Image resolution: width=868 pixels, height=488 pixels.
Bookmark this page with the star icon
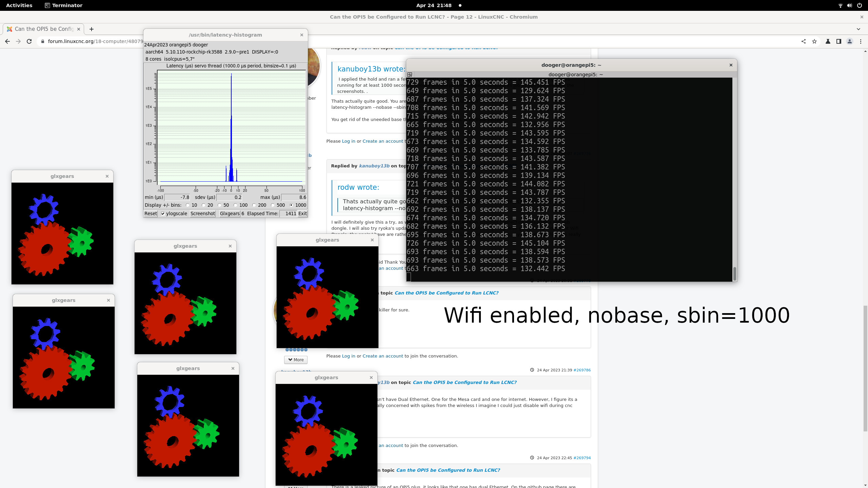tap(814, 41)
